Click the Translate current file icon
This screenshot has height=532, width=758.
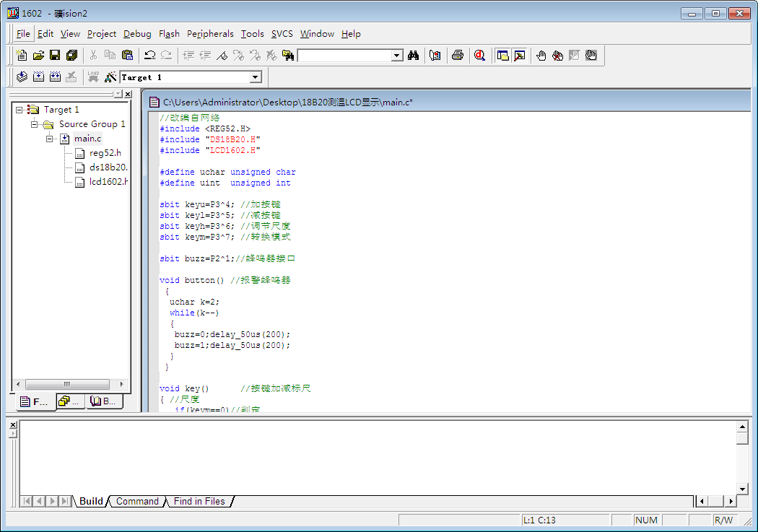(22, 77)
